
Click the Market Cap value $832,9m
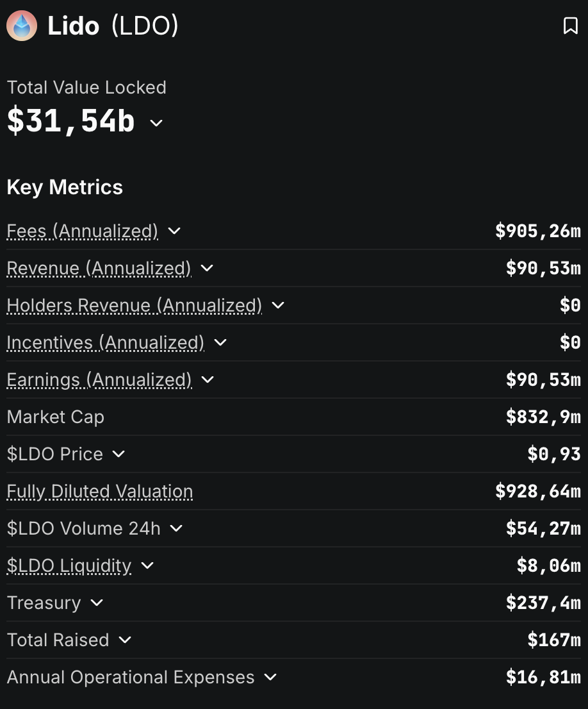543,417
